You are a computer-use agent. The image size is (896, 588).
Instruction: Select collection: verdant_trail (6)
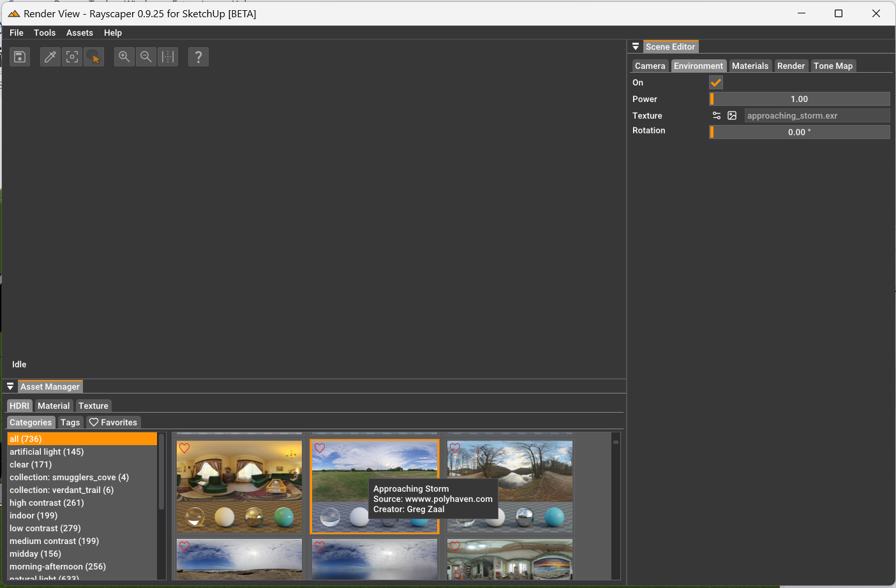point(82,490)
